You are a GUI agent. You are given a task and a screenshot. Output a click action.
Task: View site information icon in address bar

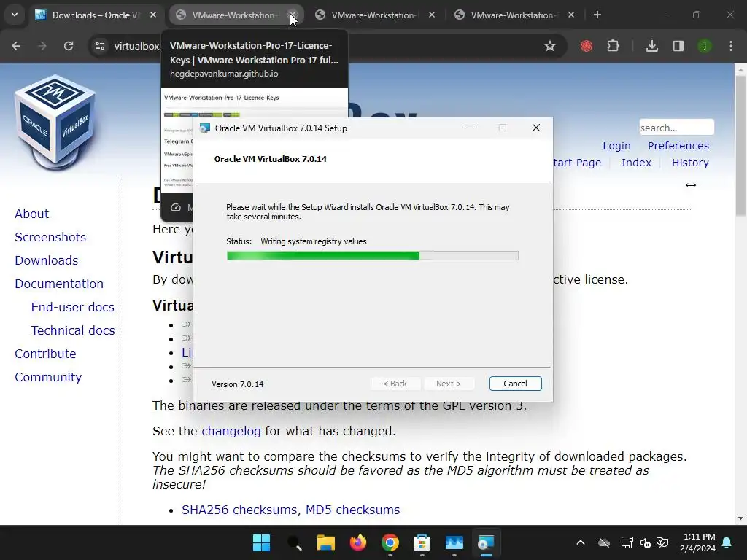pos(100,46)
